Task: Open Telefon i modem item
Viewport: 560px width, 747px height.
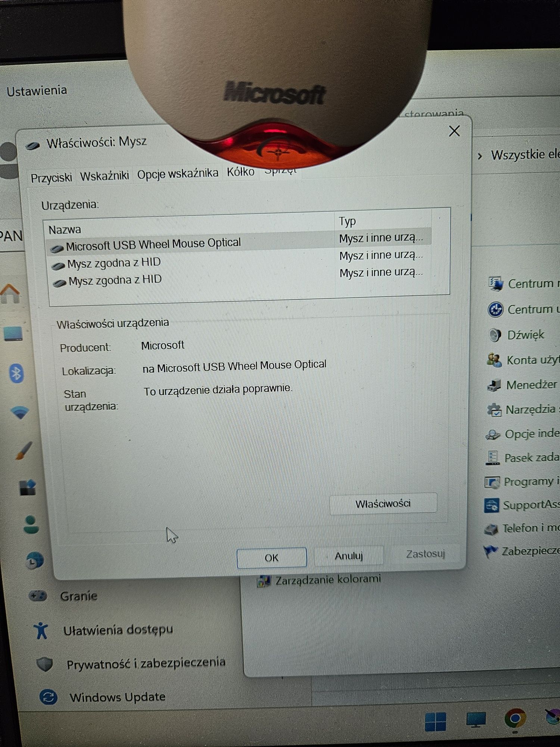Action: [531, 528]
